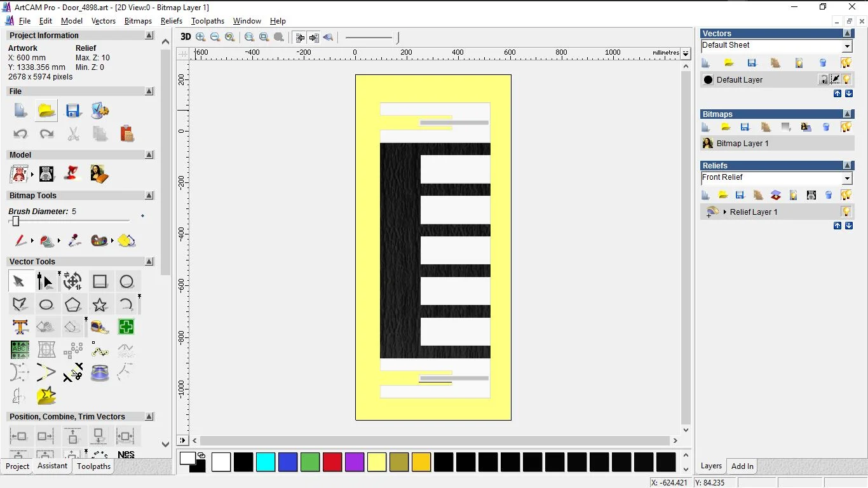Click the Open file folder icon
This screenshot has height=488, width=868.
pyautogui.click(x=46, y=111)
